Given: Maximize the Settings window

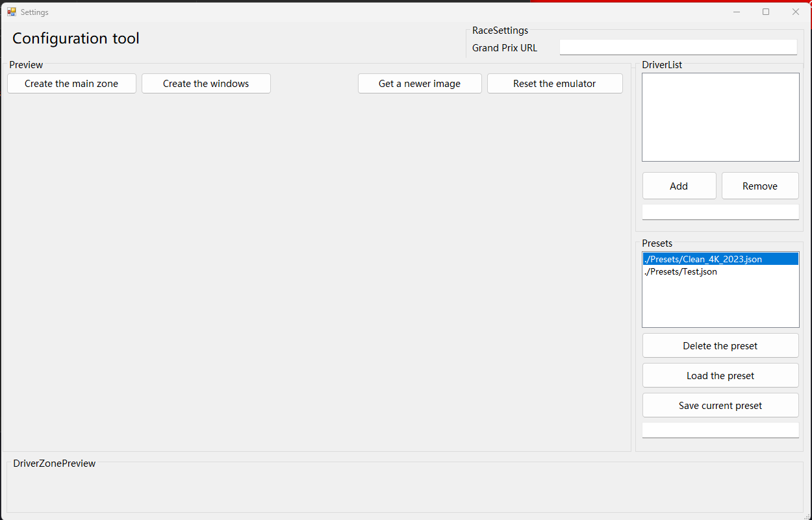Looking at the screenshot, I should (766, 12).
